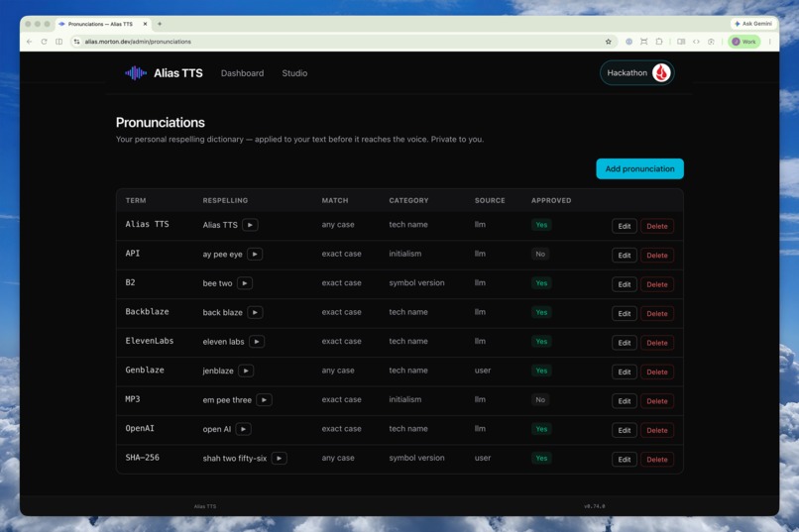Open the extensions puzzle icon

659,42
